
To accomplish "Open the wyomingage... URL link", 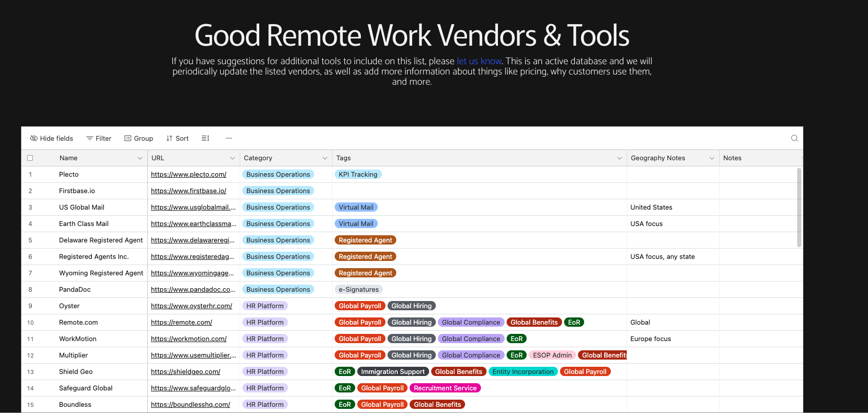I will pyautogui.click(x=192, y=273).
